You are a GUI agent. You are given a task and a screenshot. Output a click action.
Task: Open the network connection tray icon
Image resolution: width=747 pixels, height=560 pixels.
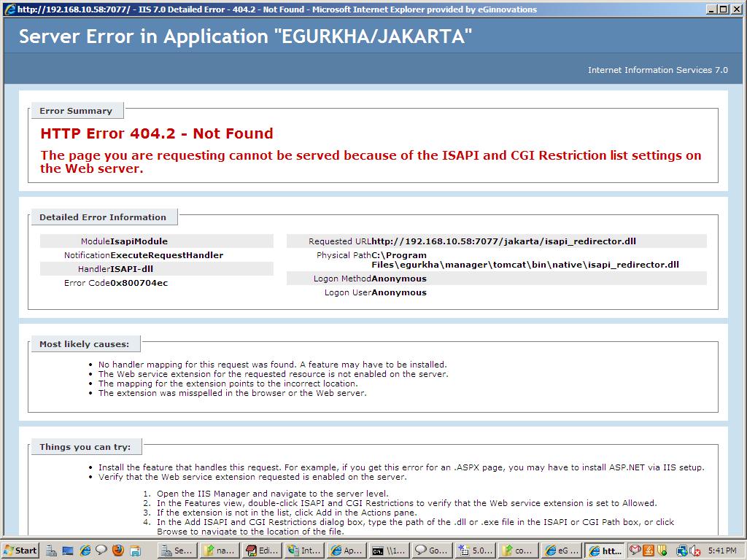[x=681, y=551]
